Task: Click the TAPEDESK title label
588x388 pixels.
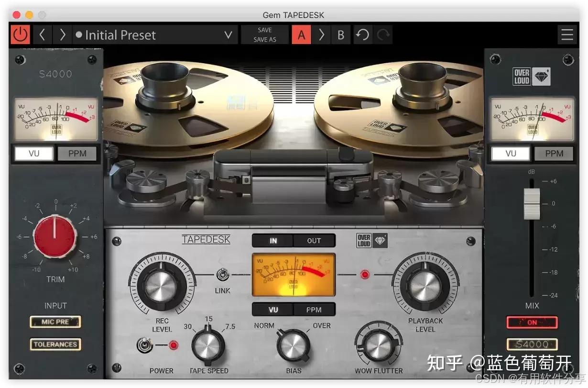Action: (206, 240)
